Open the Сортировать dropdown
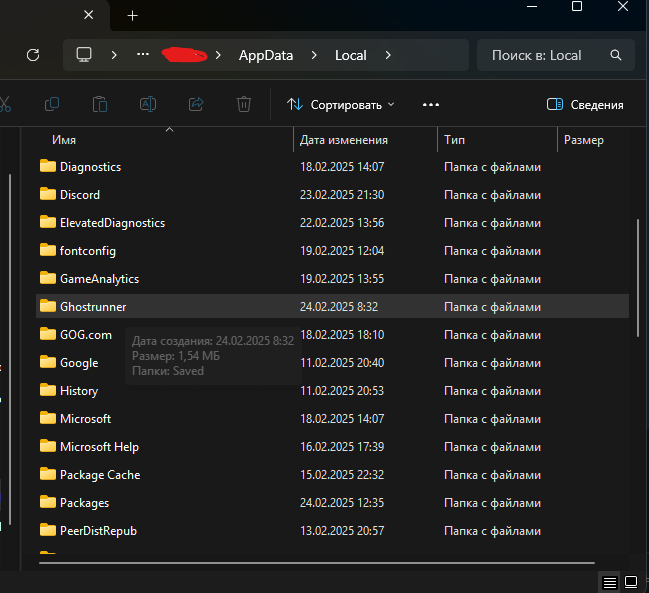The height and width of the screenshot is (593, 649). point(341,105)
